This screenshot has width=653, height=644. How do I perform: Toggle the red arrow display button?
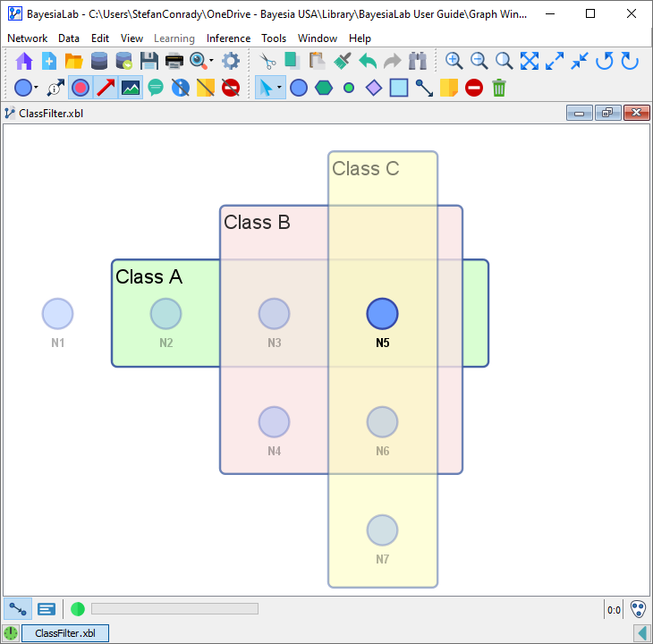tap(106, 88)
